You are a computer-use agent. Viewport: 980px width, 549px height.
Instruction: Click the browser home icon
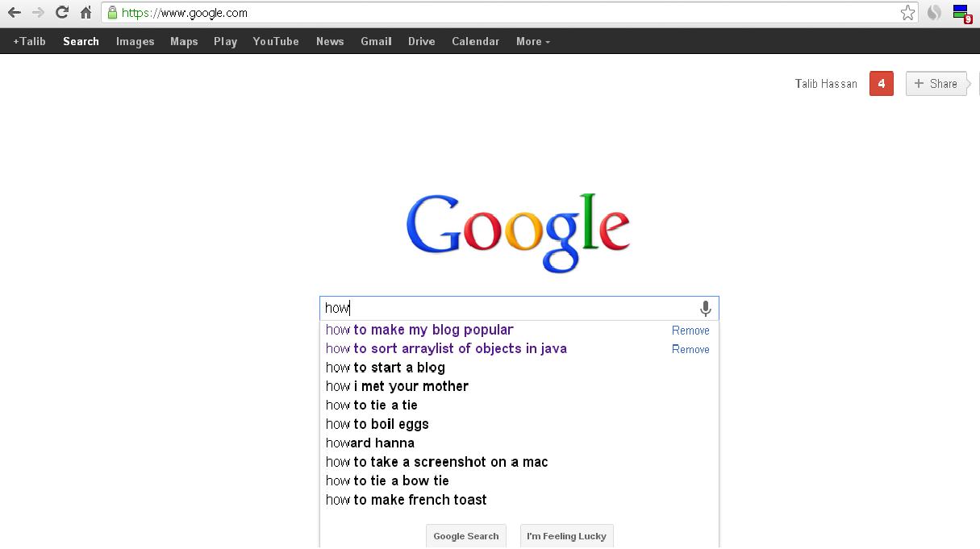tap(85, 13)
